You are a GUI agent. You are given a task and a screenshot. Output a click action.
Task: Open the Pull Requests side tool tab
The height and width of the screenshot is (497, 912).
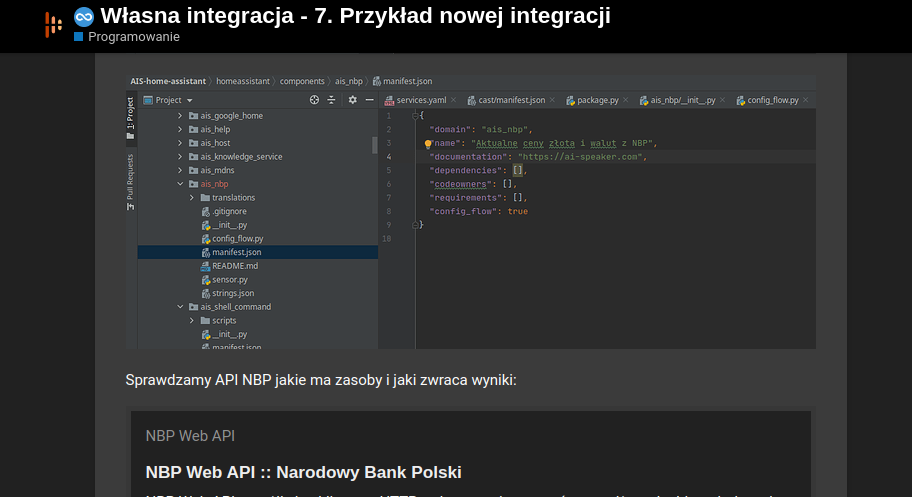(131, 182)
